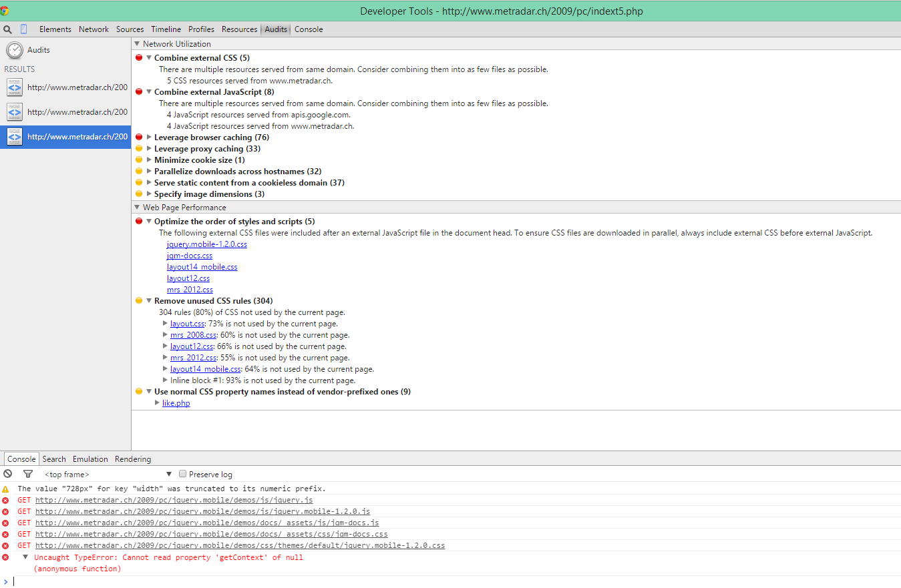Click the Audits clock icon in sidebar
Image resolution: width=901 pixels, height=588 pixels.
click(x=14, y=50)
